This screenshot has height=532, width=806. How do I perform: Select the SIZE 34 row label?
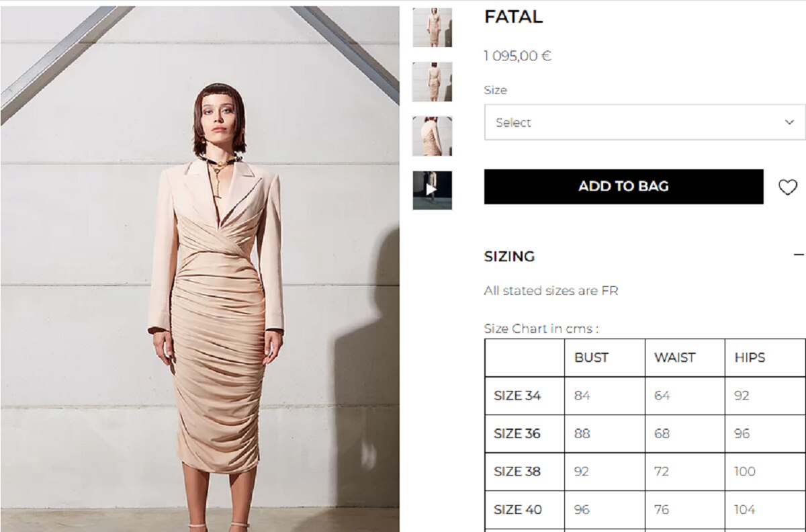click(x=517, y=396)
